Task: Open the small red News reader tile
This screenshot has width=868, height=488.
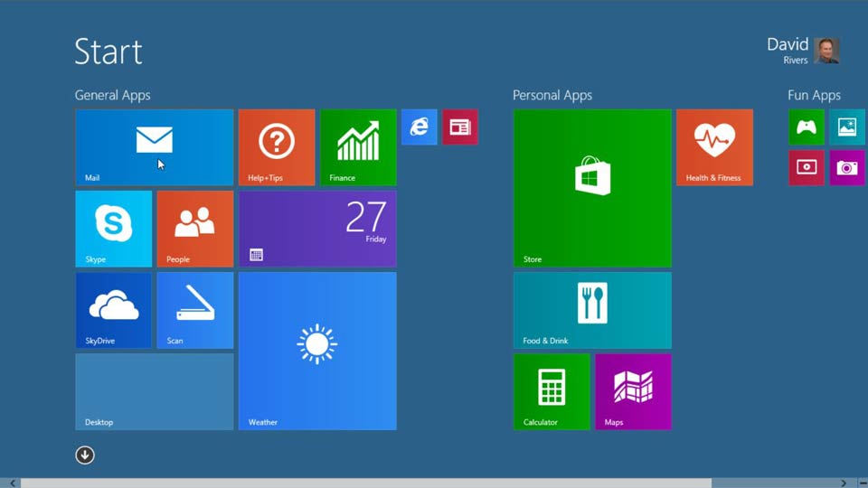Action: coord(460,127)
